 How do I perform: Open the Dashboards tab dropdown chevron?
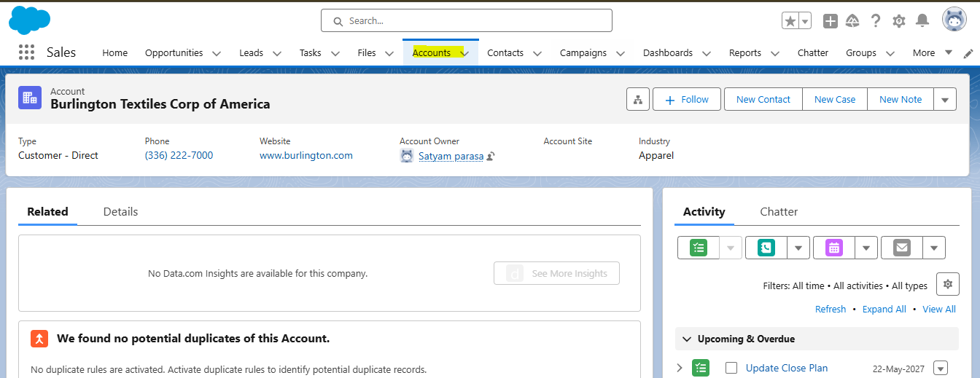pyautogui.click(x=707, y=53)
